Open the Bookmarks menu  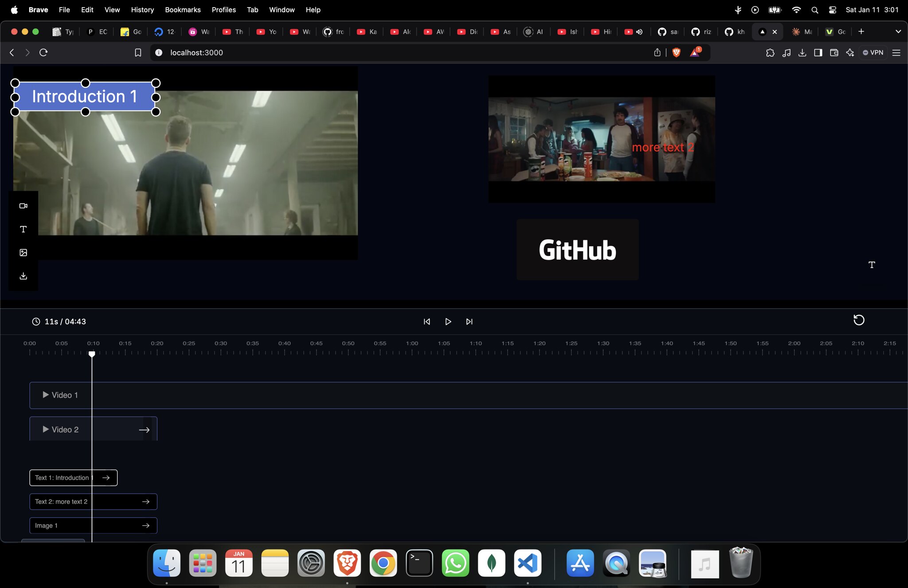tap(183, 10)
